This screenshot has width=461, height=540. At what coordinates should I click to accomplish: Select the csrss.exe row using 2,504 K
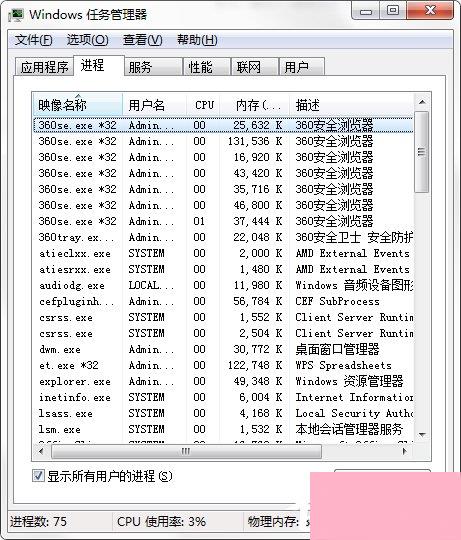pos(223,333)
